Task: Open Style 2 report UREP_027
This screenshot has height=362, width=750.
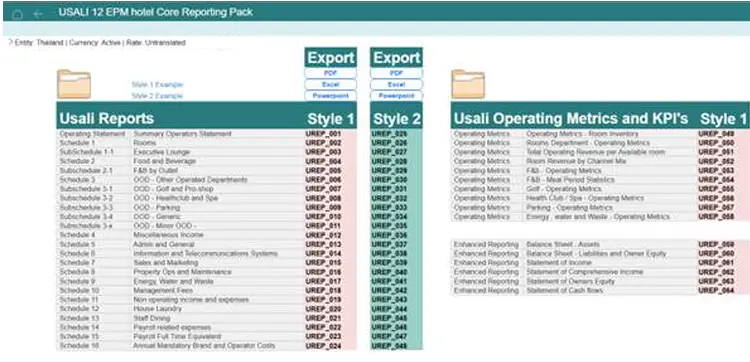Action: click(x=389, y=152)
